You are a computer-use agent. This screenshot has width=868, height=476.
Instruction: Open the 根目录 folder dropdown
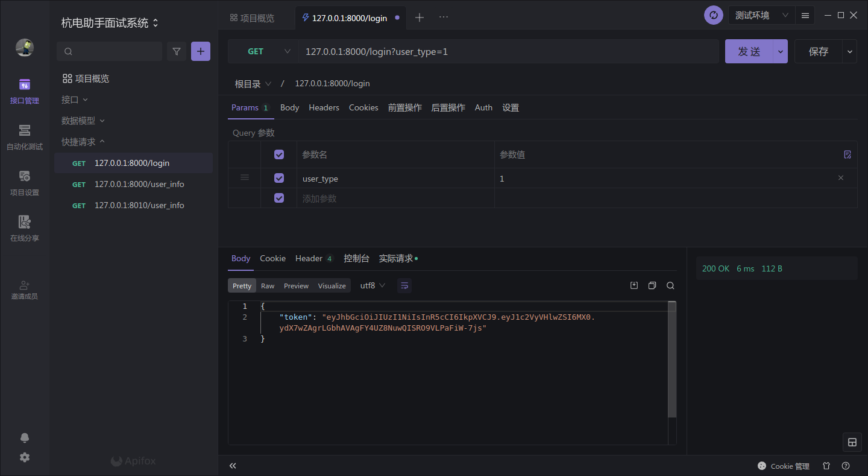(253, 84)
